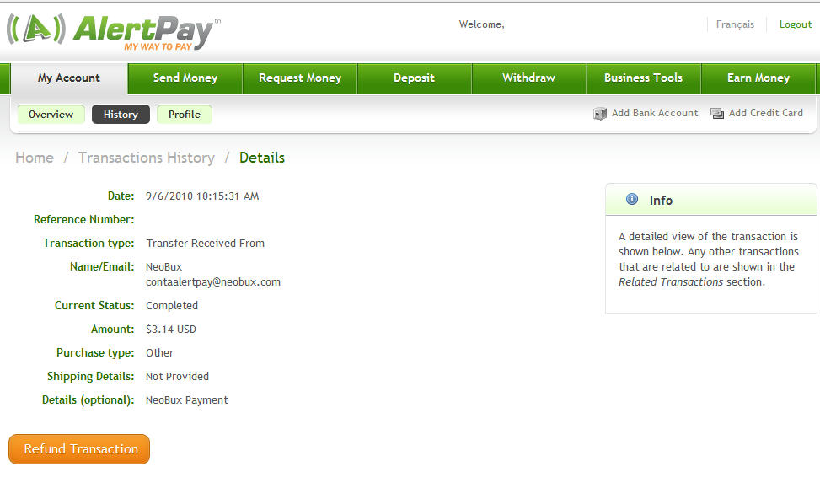
Task: Click the 'Not Provided' shipping value
Action: 177,377
